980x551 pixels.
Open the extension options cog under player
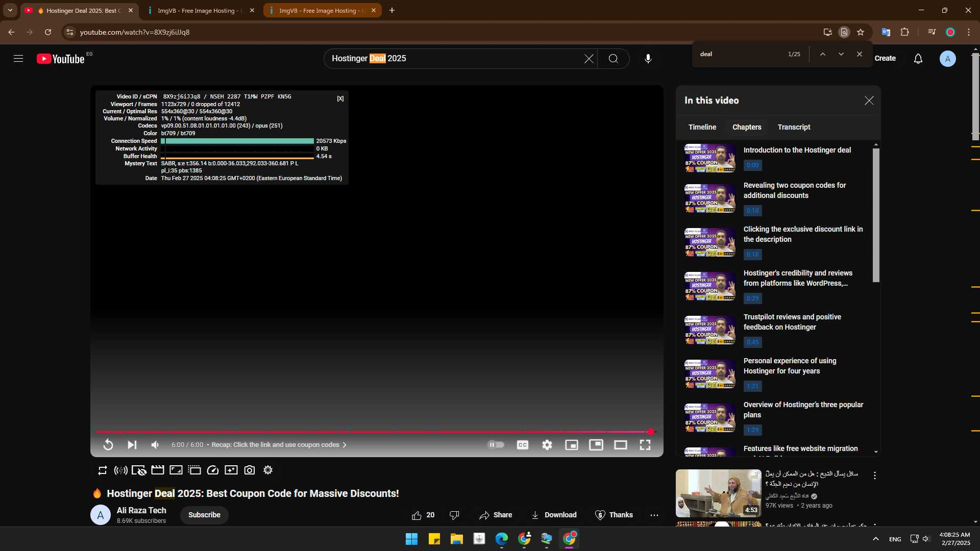[268, 470]
